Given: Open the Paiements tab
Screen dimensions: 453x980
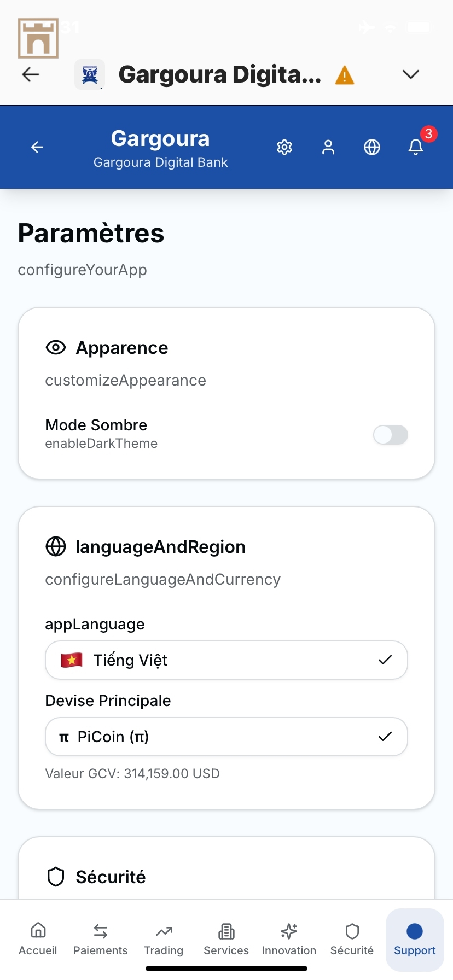Looking at the screenshot, I should click(x=101, y=938).
